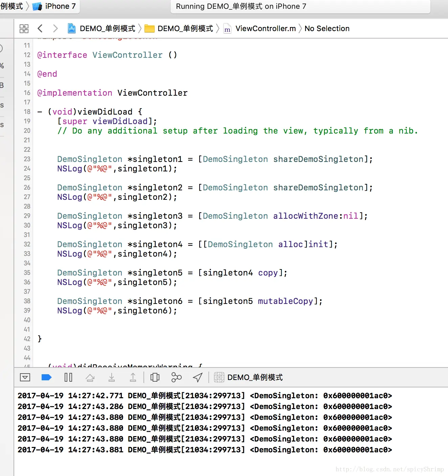Screen dimensions: 448x476
Task: Hide the debug area with the disclosure button
Action: (25, 377)
